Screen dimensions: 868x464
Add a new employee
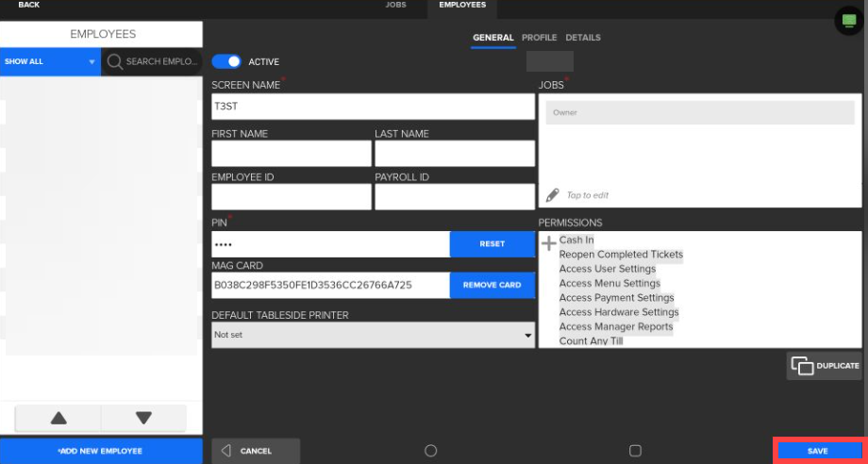pyautogui.click(x=101, y=451)
